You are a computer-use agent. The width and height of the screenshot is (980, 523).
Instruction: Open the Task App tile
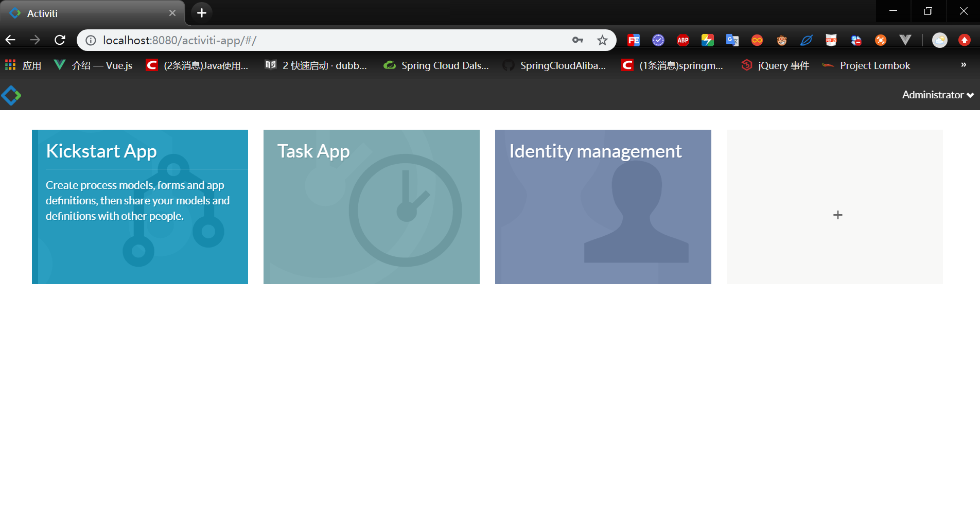pyautogui.click(x=372, y=206)
